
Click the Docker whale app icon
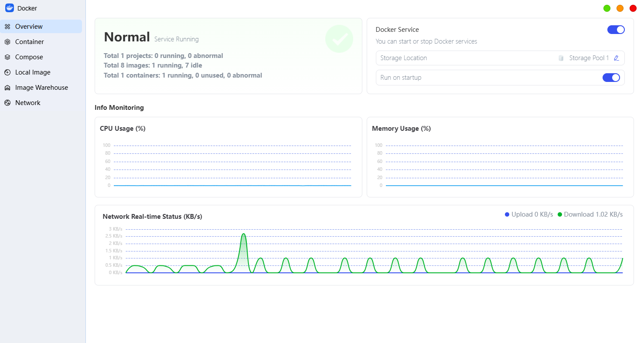click(x=10, y=8)
